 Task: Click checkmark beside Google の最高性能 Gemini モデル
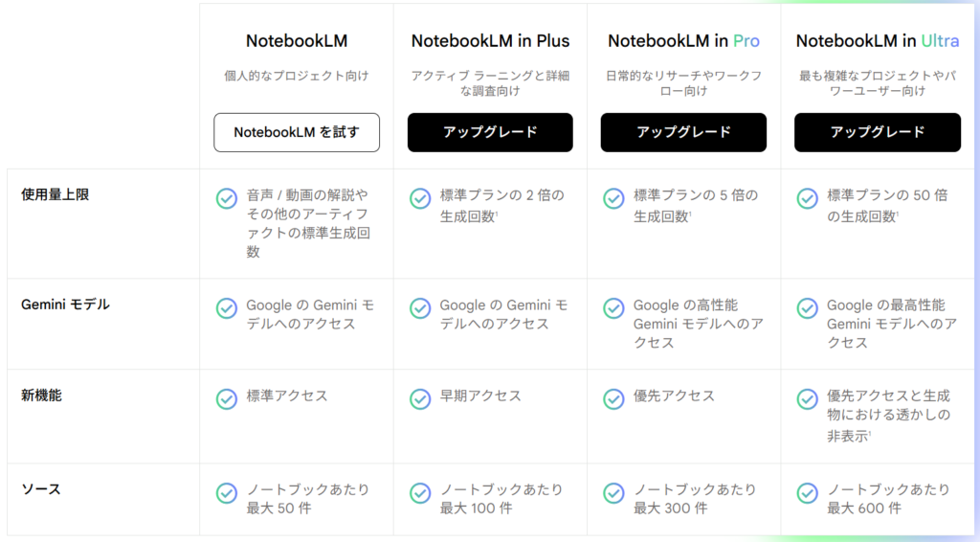pos(807,308)
